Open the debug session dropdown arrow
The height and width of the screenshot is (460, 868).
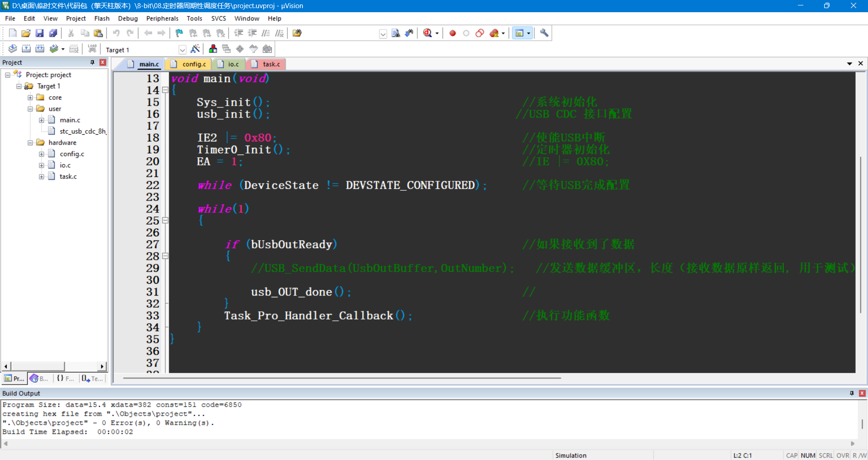pyautogui.click(x=437, y=33)
